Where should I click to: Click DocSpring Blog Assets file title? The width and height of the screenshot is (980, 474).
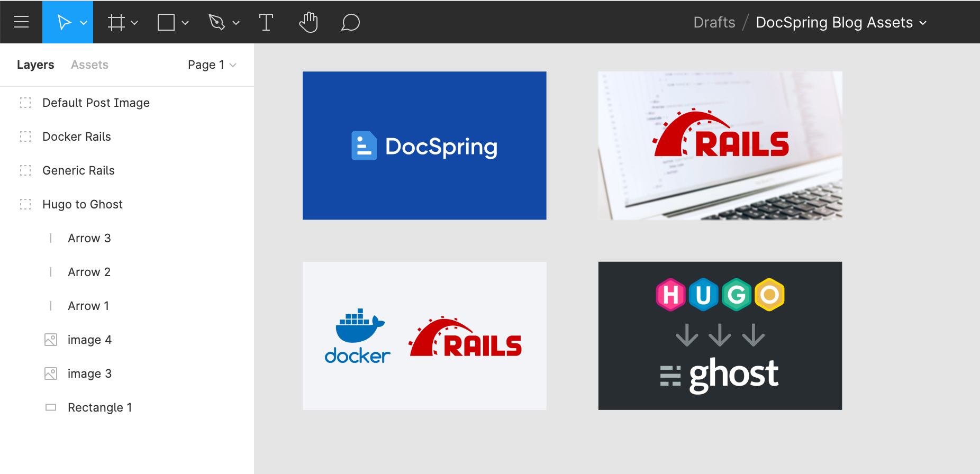click(x=834, y=22)
